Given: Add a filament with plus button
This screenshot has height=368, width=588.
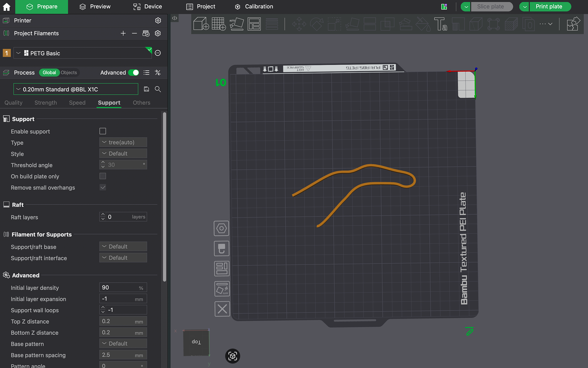Looking at the screenshot, I should (123, 33).
